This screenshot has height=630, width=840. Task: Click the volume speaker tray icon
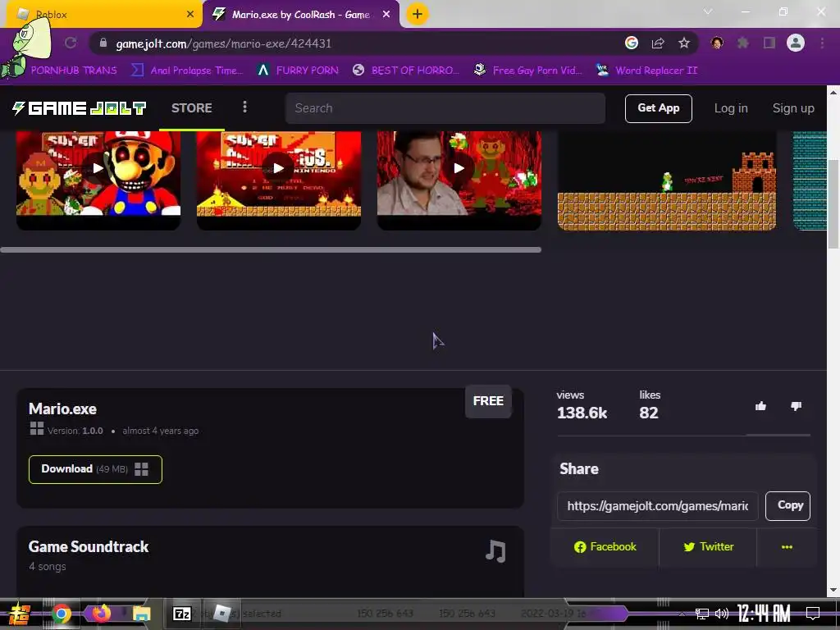click(x=722, y=614)
